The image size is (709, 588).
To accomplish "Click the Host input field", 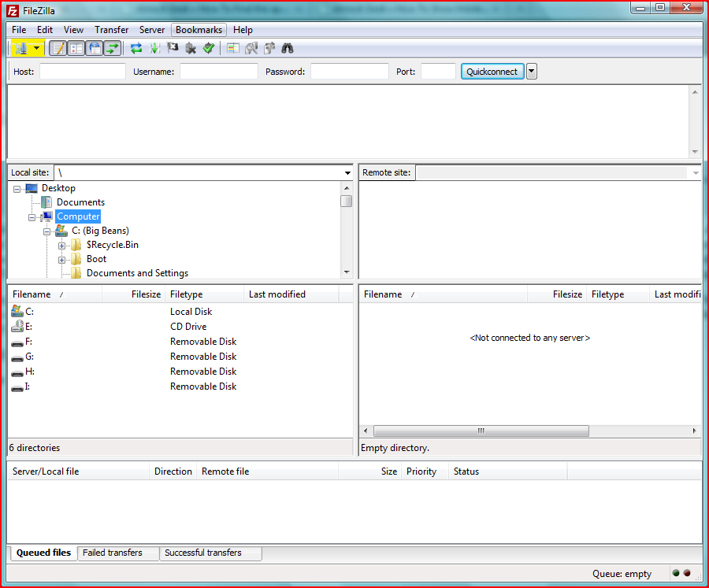I will (82, 72).
